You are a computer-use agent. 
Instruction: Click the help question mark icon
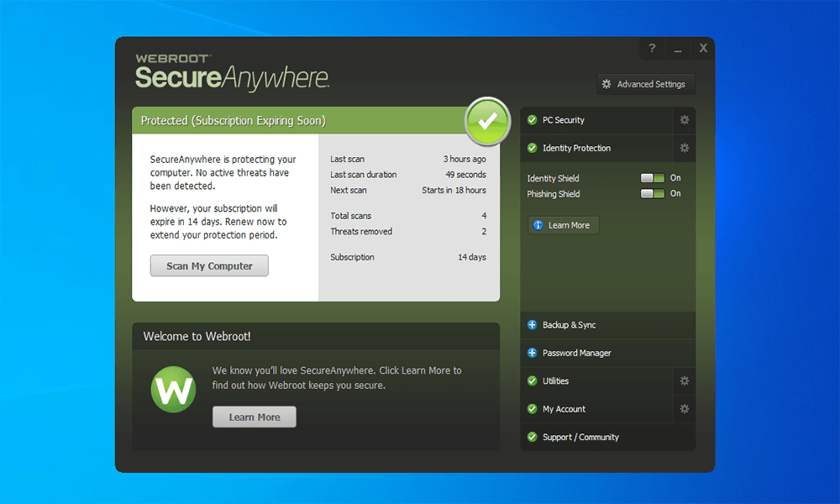pyautogui.click(x=652, y=48)
